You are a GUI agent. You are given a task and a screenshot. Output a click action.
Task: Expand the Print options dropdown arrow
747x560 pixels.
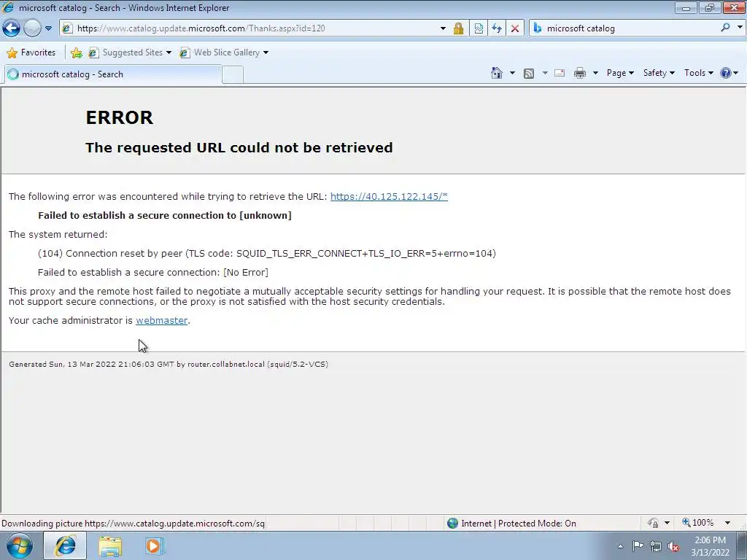595,73
